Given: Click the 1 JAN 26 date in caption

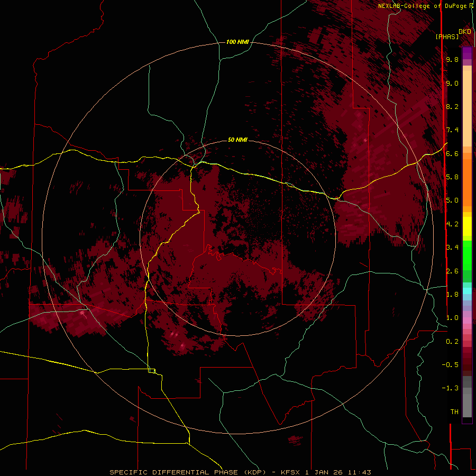Looking at the screenshot, I should point(324,472).
